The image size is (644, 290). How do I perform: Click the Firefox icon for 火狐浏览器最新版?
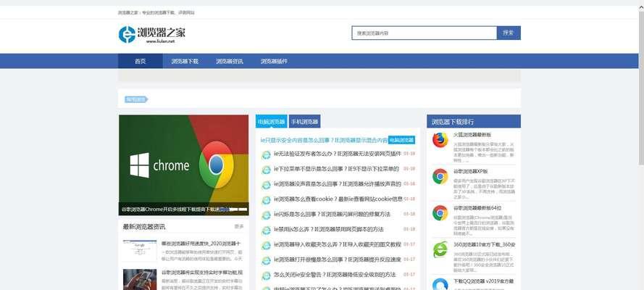pos(440,140)
